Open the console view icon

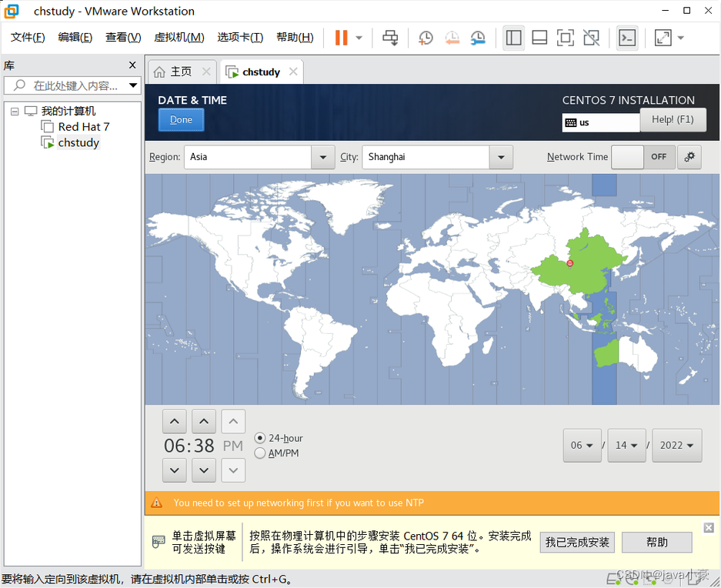tap(627, 38)
